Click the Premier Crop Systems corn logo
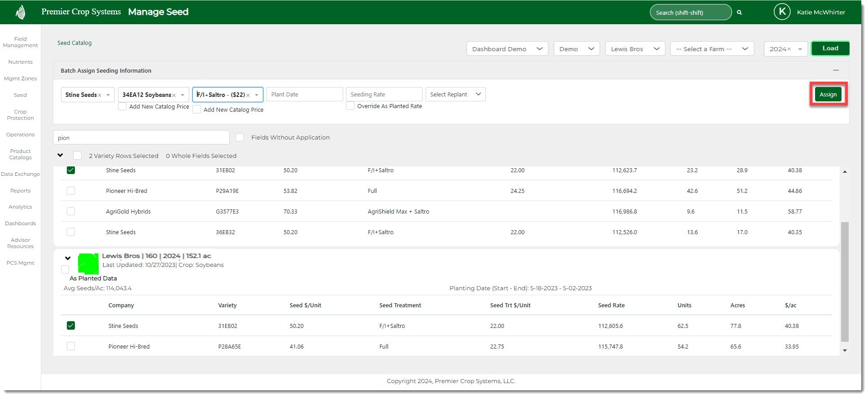Screen dimensions: 868x397 tap(20, 12)
